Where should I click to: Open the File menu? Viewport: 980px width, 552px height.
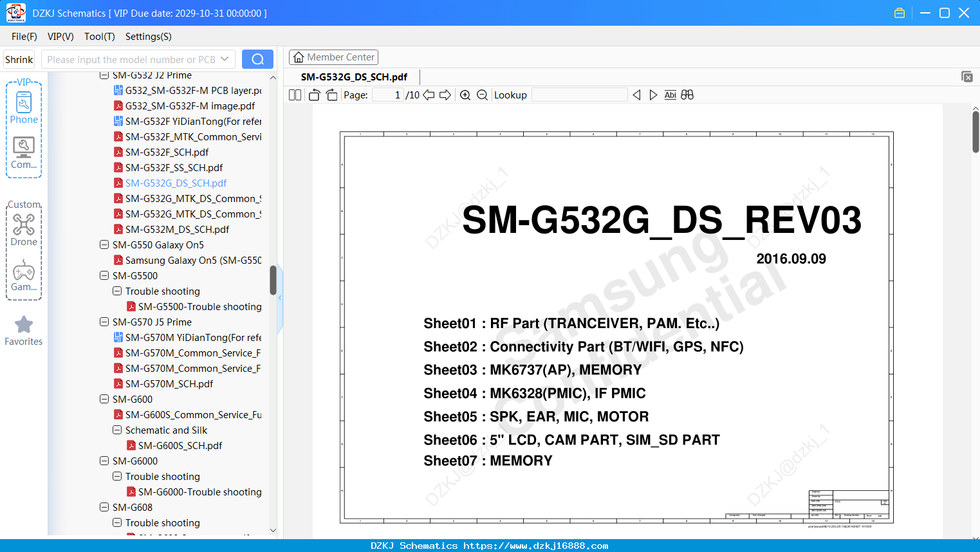(24, 37)
